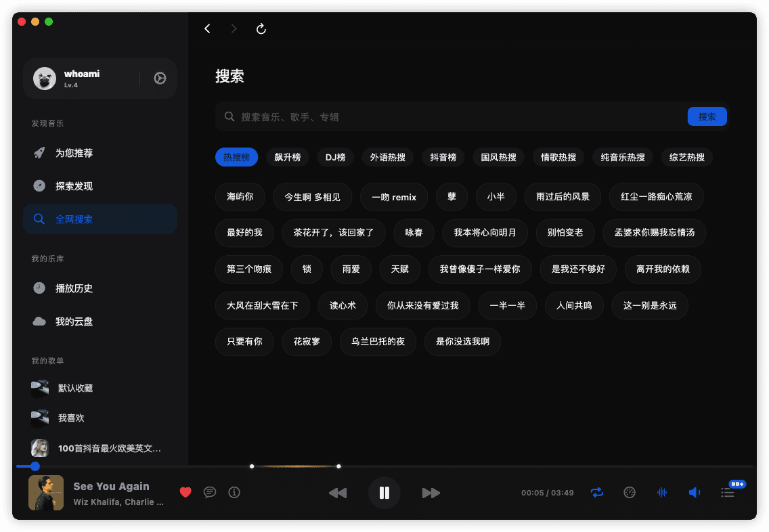Screen dimensions: 769x532
Task: Open settings gear beside whoami
Action: click(160, 78)
